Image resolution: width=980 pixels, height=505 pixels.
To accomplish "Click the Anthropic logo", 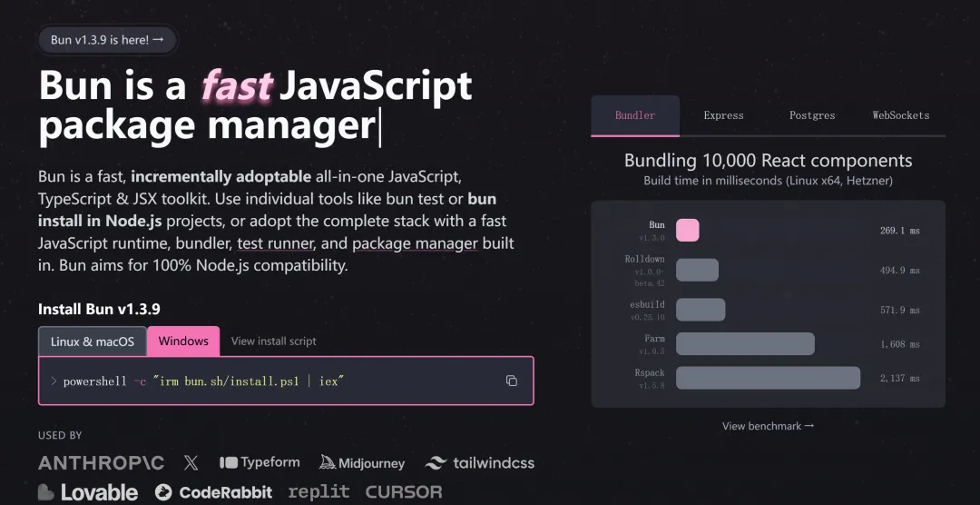I will click(102, 463).
